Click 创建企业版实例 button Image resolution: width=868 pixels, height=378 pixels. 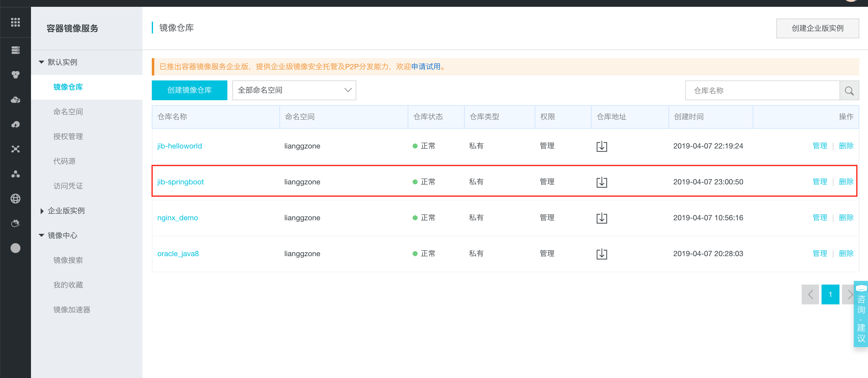coord(818,28)
